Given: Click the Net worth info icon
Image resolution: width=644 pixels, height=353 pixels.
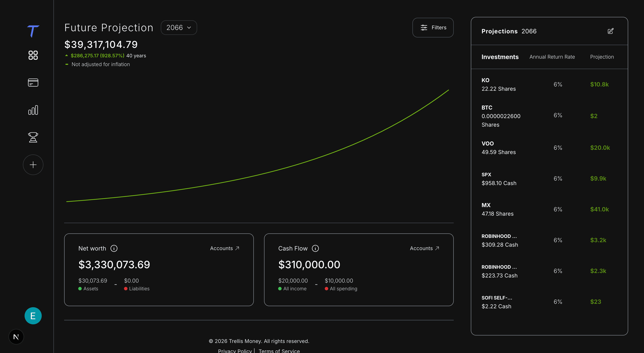Looking at the screenshot, I should [114, 248].
